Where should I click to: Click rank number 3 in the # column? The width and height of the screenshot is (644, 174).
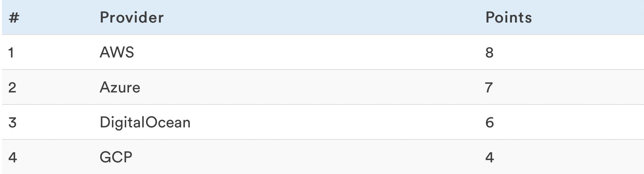12,122
